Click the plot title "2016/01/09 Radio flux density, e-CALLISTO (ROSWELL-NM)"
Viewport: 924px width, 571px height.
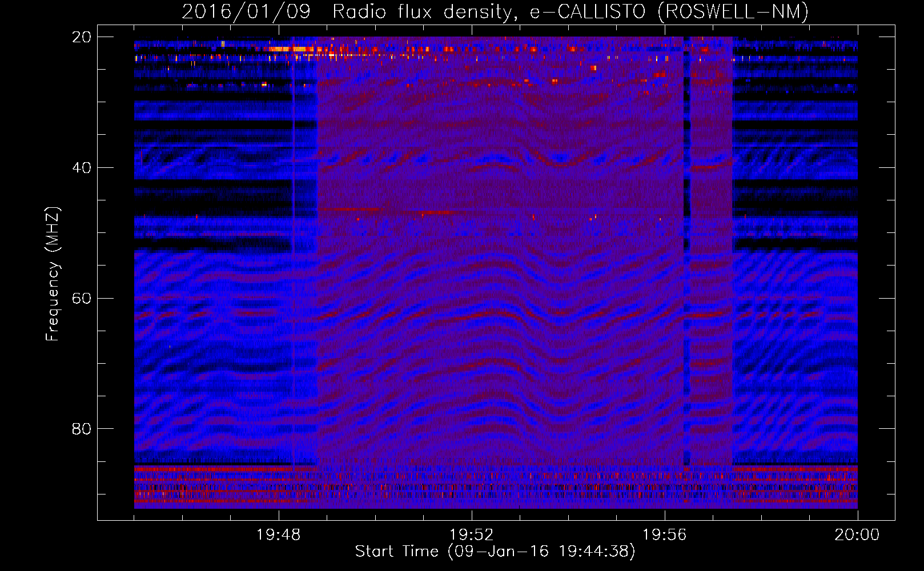[495, 12]
